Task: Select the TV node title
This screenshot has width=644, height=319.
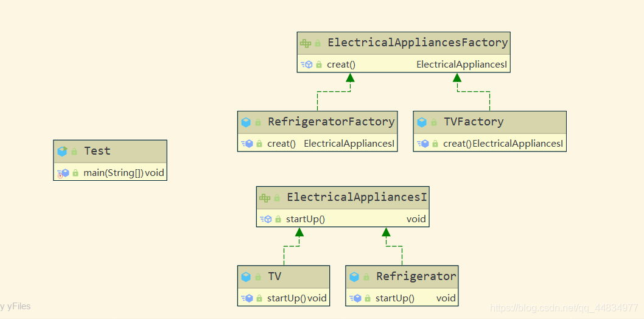Action: coord(275,276)
